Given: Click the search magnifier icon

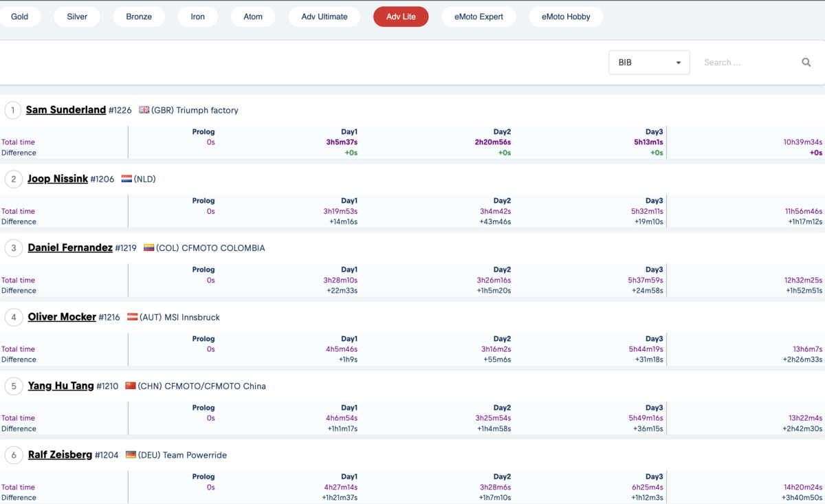Looking at the screenshot, I should [806, 63].
